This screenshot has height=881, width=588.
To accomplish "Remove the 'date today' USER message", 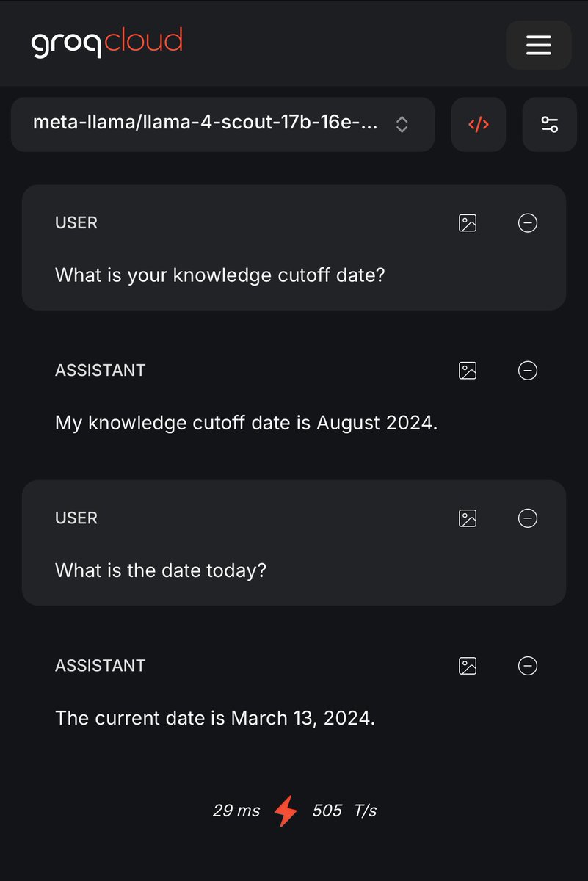I will (x=528, y=518).
